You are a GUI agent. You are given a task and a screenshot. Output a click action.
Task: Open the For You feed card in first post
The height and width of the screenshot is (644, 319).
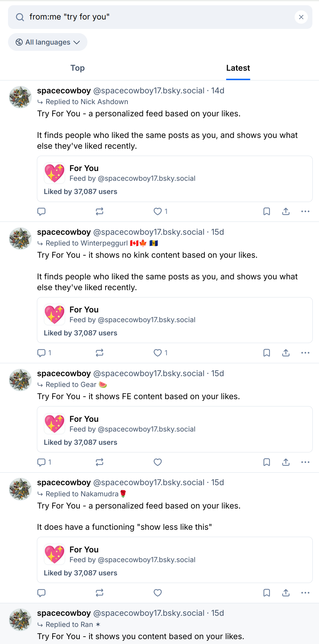tap(174, 179)
